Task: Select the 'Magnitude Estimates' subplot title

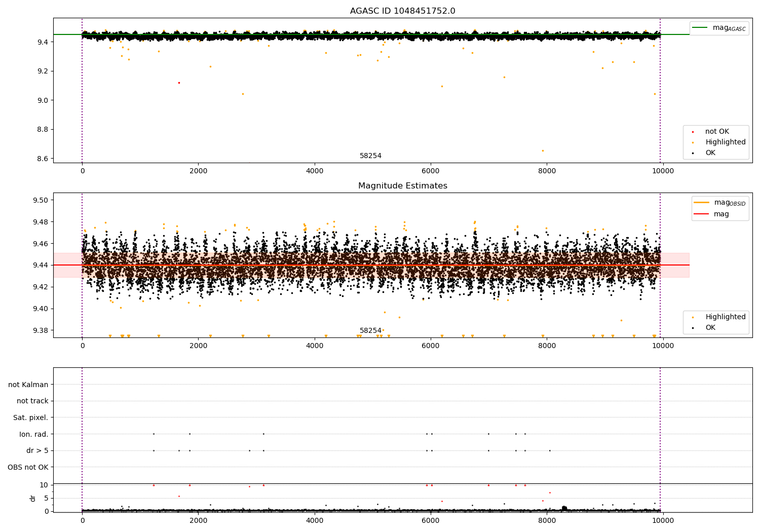Action: [402, 186]
